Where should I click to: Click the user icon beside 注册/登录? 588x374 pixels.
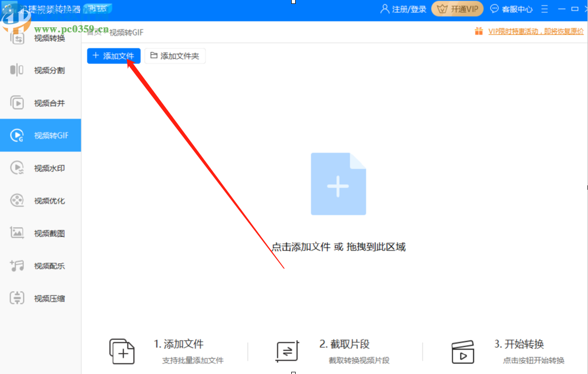pyautogui.click(x=384, y=9)
